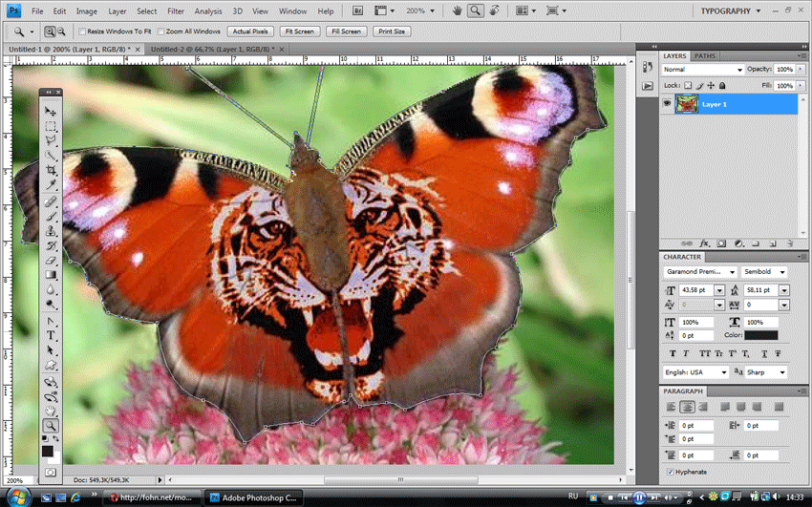Select the Eraser tool
The width and height of the screenshot is (812, 507).
[x=51, y=261]
